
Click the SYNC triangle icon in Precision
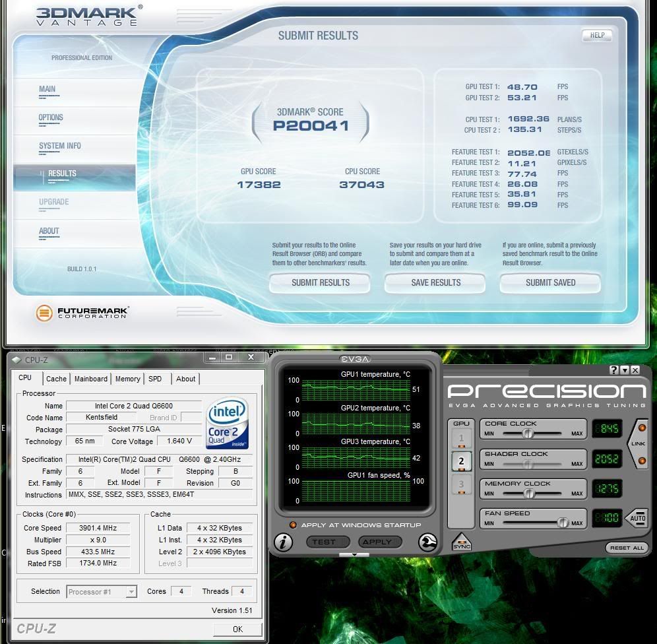pos(461,542)
